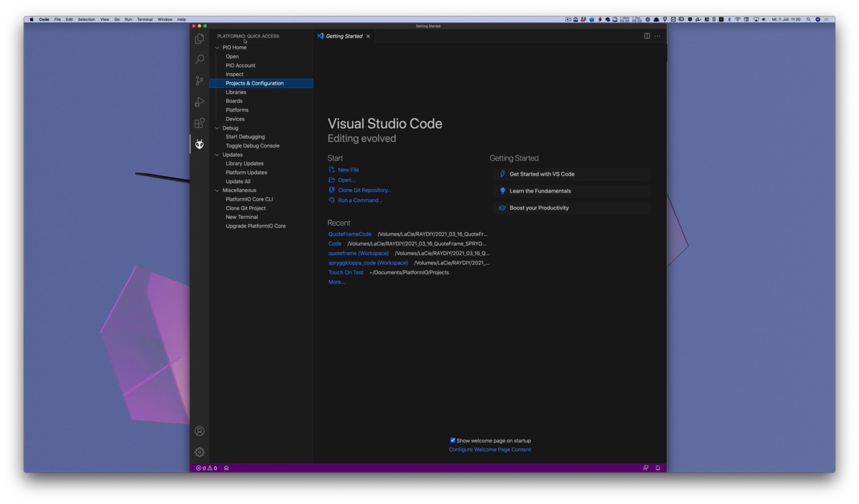Split the editor with the split icon
The image size is (859, 504).
click(x=647, y=36)
